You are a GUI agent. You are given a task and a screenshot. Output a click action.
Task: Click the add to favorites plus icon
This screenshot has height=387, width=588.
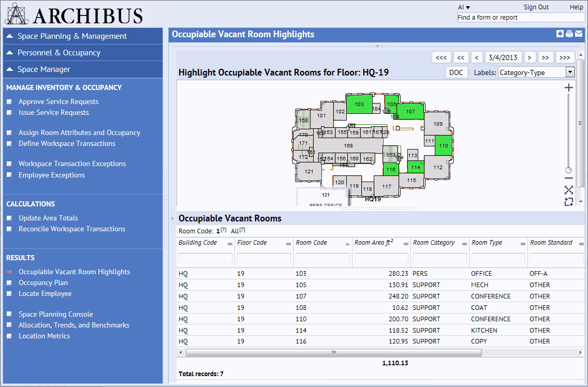click(x=560, y=34)
